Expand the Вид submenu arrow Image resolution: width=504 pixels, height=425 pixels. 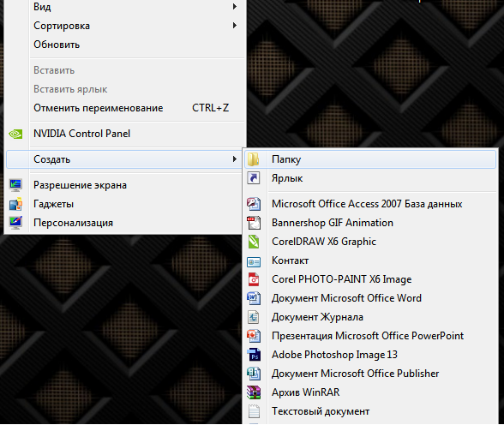(235, 6)
